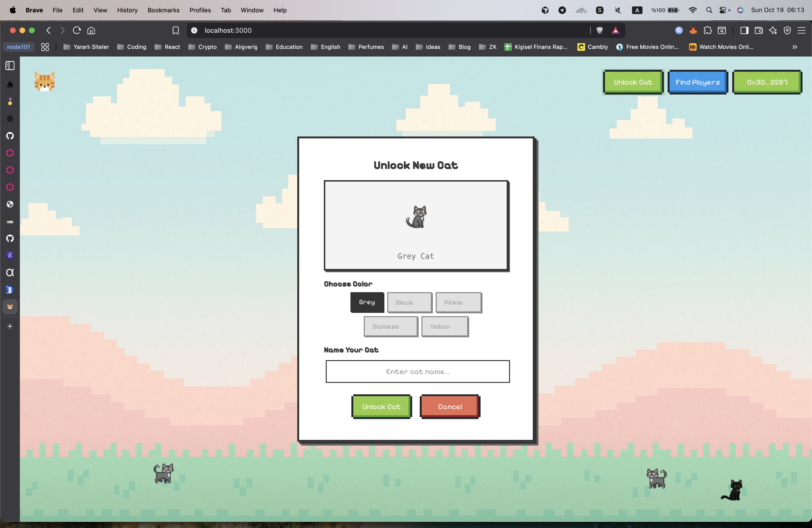Click the Leo AI sparkle icon
This screenshot has width=812, height=528.
(773, 30)
